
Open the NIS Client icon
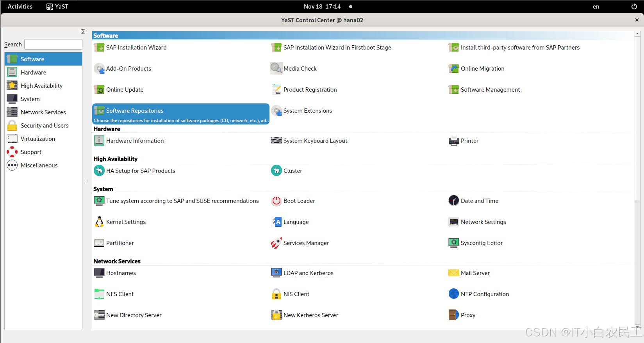(277, 294)
